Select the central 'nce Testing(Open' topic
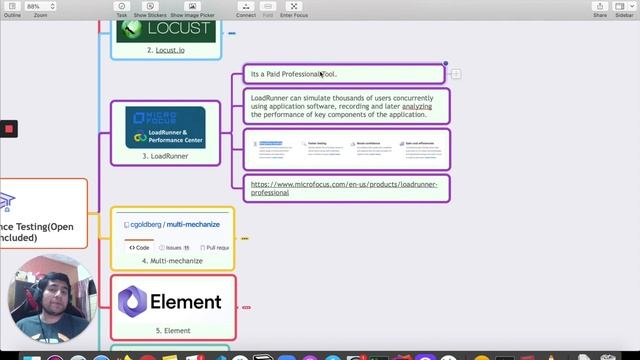This screenshot has height=360, width=640. (x=44, y=213)
